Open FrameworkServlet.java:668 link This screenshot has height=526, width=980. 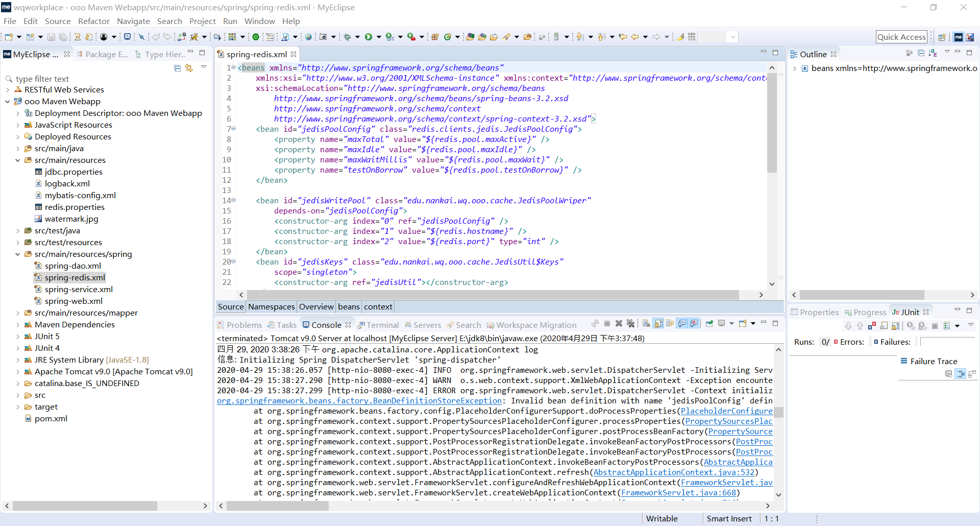click(678, 493)
